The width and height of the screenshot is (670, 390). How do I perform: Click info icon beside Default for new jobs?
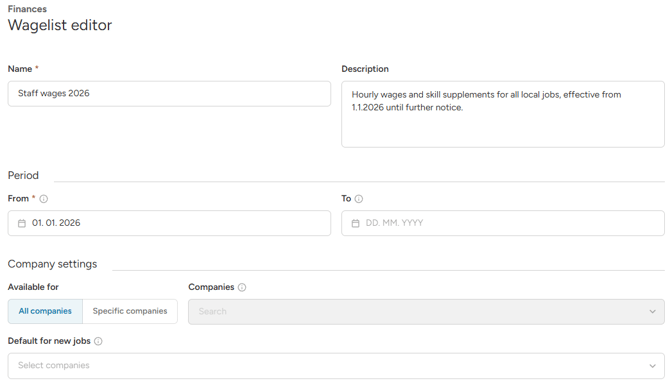point(98,341)
